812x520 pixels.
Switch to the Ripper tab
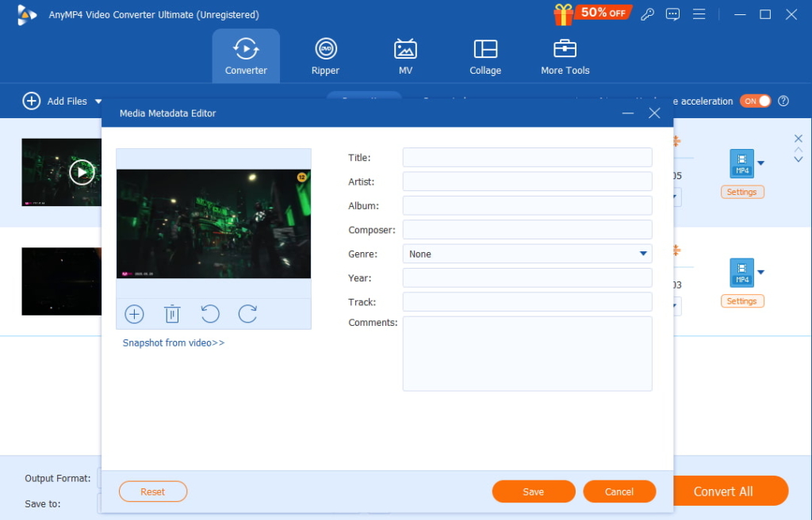[x=325, y=56]
